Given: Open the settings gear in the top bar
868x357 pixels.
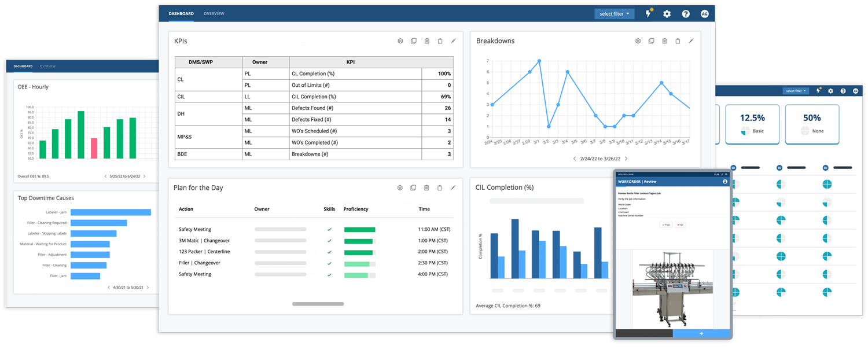Looking at the screenshot, I should pos(667,13).
